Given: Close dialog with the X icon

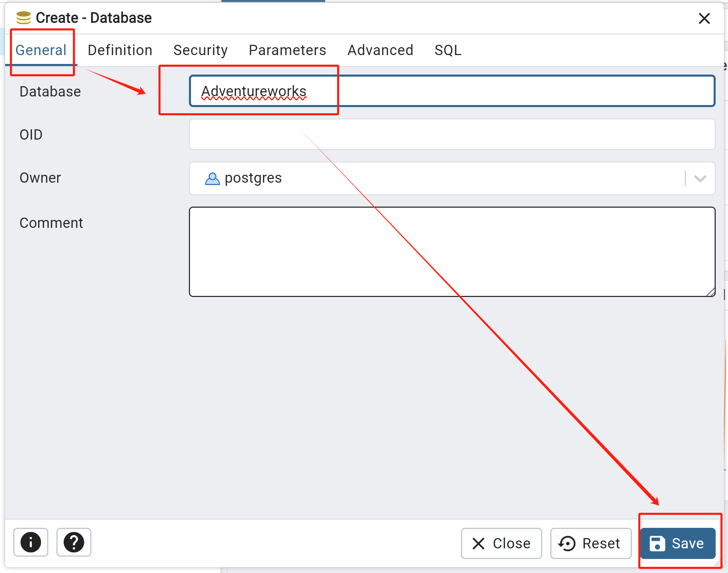Looking at the screenshot, I should coord(704,18).
